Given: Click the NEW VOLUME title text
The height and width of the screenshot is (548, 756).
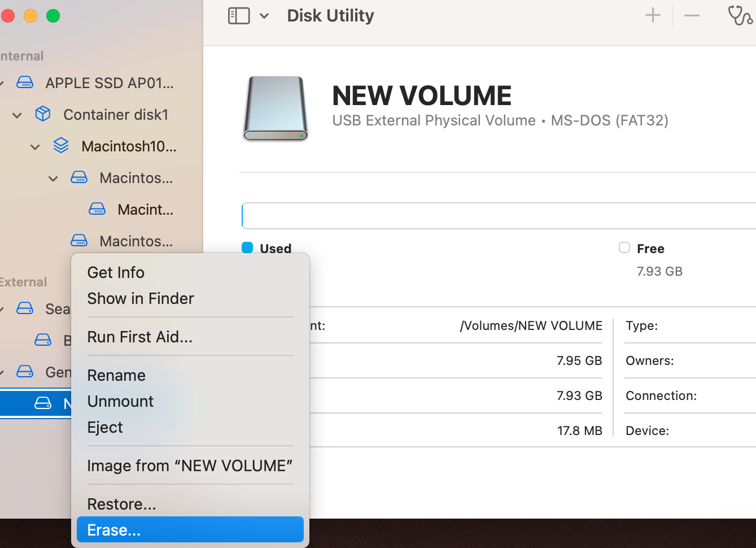Looking at the screenshot, I should pyautogui.click(x=422, y=95).
